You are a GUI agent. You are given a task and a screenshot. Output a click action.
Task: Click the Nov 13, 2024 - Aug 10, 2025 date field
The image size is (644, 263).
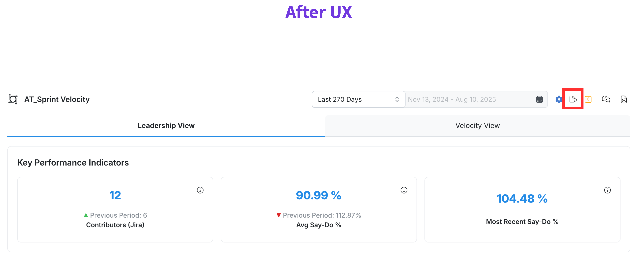[x=451, y=99]
